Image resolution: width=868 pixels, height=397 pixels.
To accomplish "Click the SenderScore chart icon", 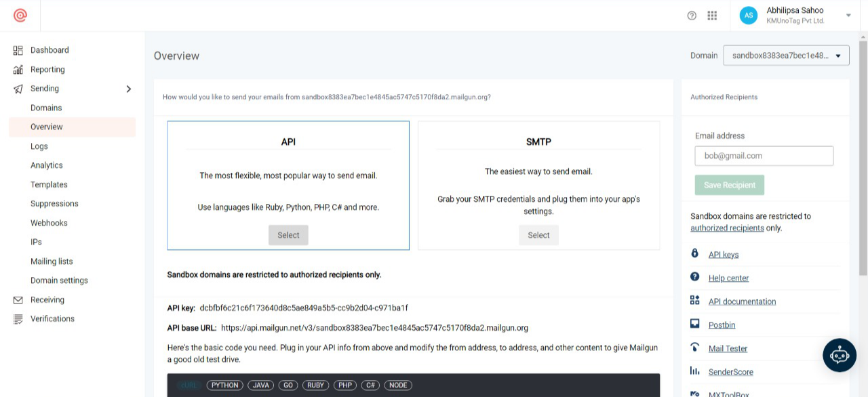I will tap(694, 371).
